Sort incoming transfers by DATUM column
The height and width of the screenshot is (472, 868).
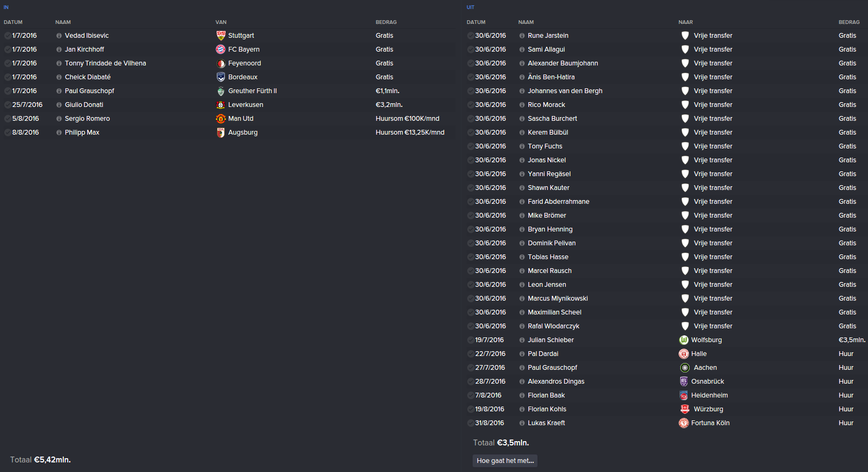(x=13, y=22)
